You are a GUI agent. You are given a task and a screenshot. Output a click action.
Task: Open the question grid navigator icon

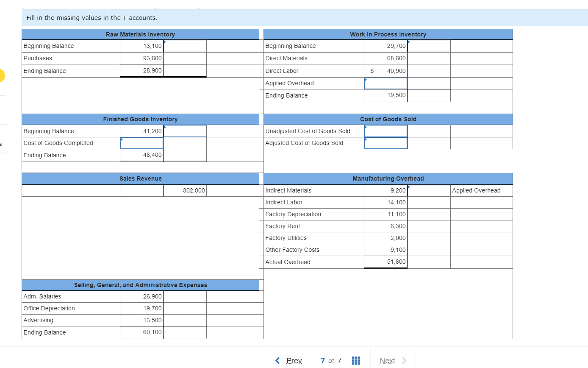pos(356,361)
